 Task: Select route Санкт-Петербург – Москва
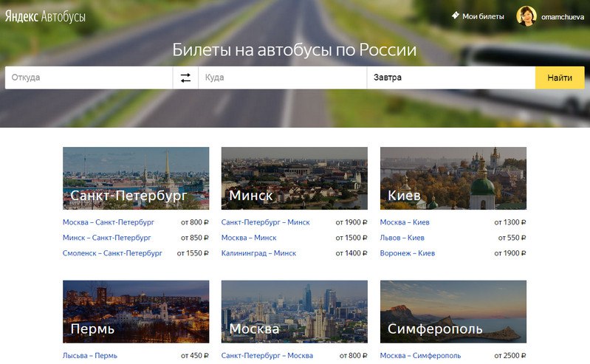click(x=267, y=355)
